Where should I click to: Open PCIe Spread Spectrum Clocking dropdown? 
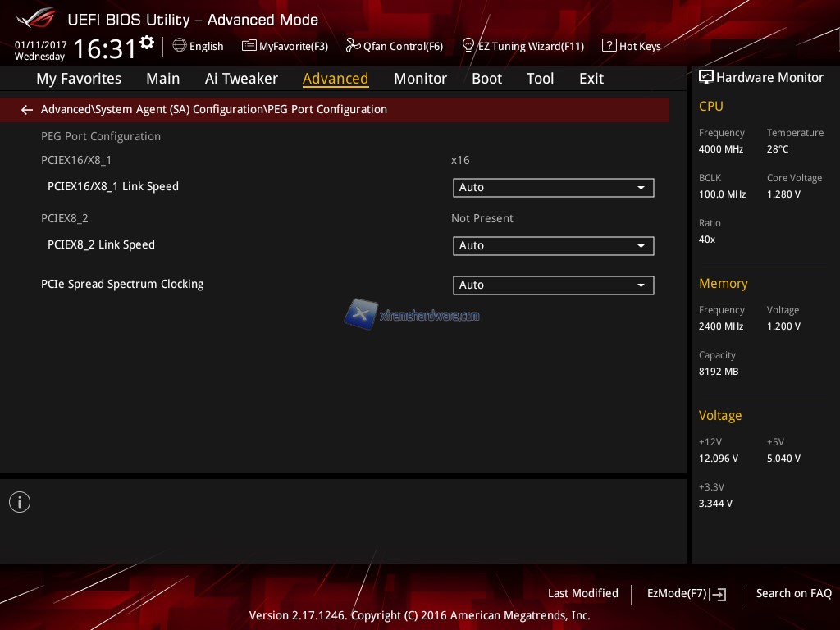pos(553,285)
